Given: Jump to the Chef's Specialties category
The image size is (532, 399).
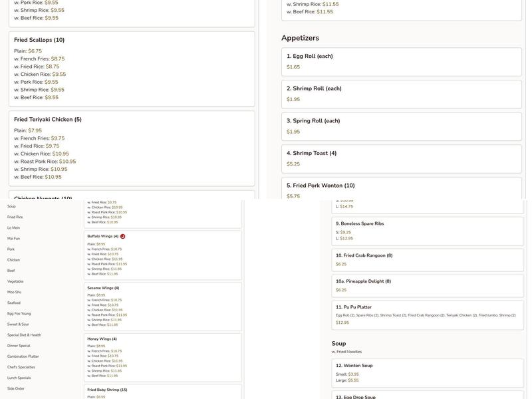Looking at the screenshot, I should coord(21,367).
